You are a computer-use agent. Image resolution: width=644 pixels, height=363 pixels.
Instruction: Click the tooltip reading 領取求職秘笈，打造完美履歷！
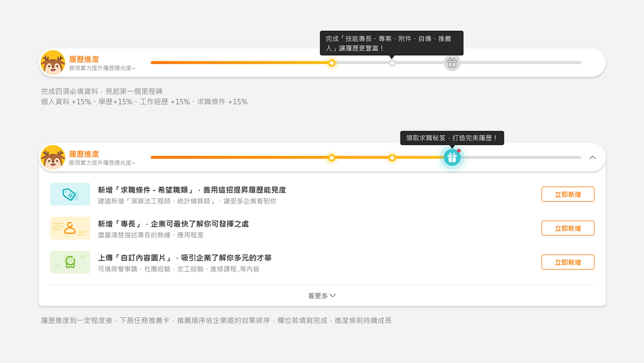coord(452,138)
